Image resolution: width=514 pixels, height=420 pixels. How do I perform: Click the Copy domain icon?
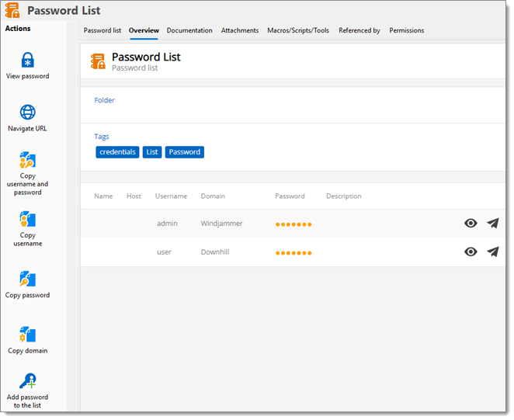point(27,335)
